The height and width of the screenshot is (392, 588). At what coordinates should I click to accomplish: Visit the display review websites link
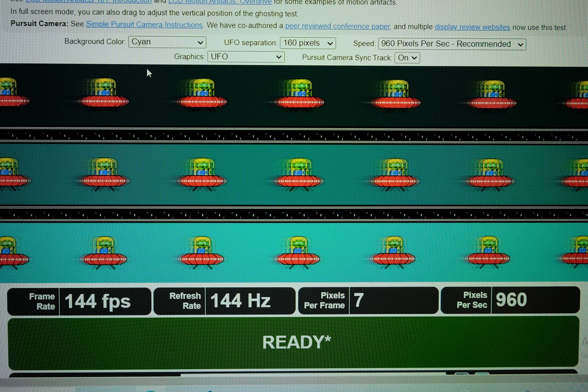[472, 27]
